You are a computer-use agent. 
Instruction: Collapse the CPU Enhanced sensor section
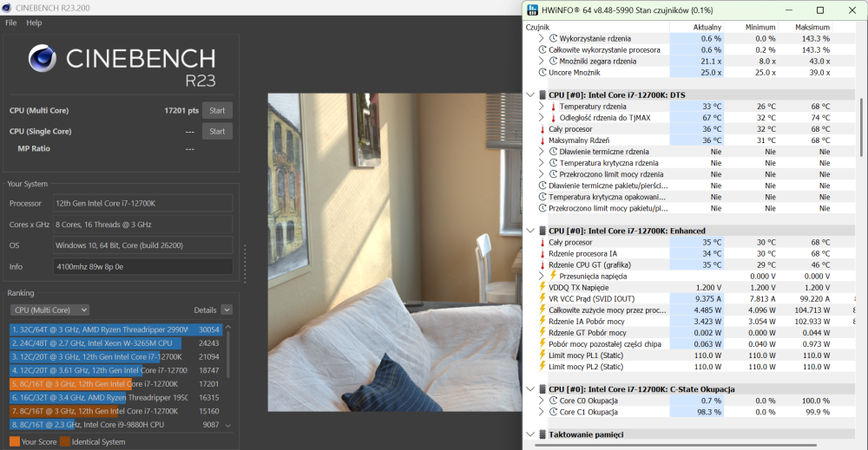(530, 232)
